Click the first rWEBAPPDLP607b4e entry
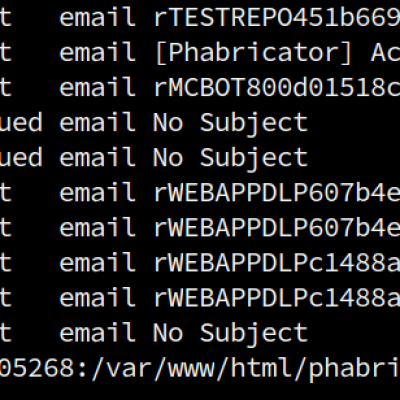The image size is (400, 400). point(277,192)
